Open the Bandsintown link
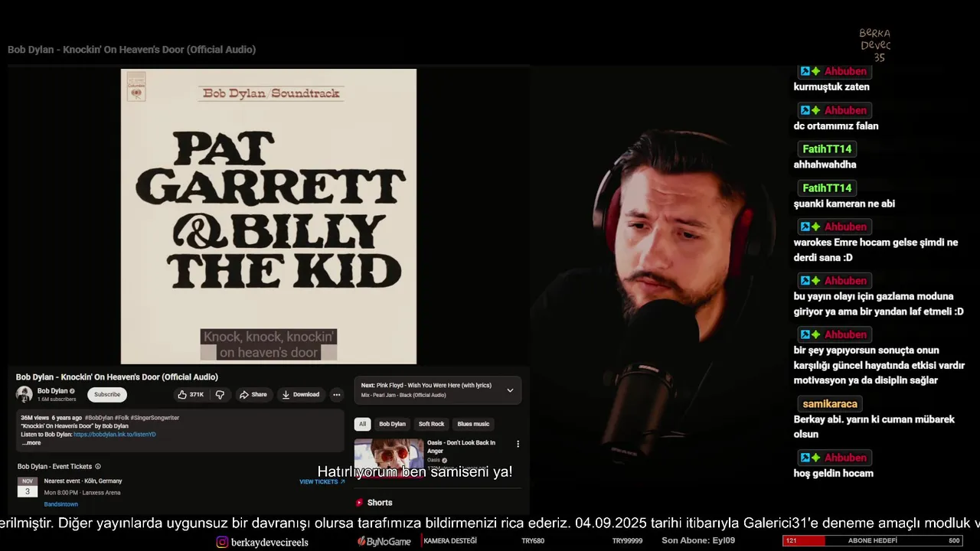Image resolution: width=980 pixels, height=551 pixels. click(61, 504)
